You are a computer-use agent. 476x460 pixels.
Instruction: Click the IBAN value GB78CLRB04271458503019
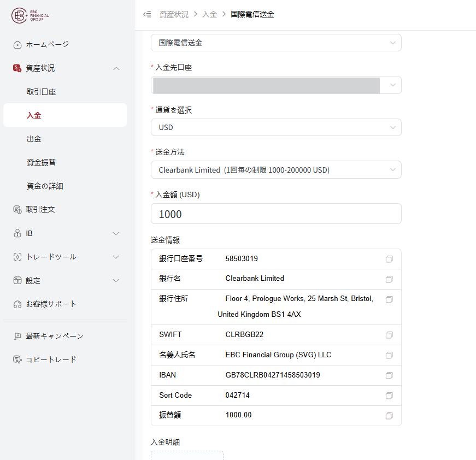pos(273,375)
